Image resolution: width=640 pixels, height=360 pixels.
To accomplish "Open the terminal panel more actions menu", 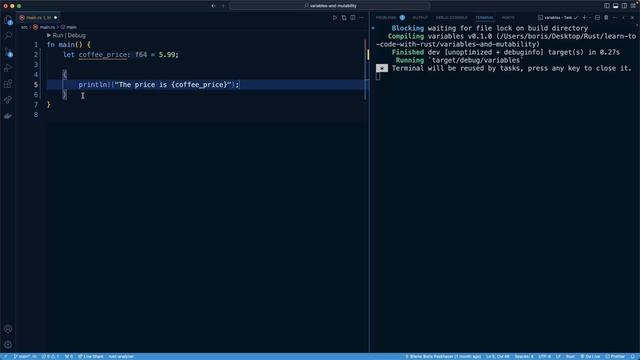I will click(x=615, y=18).
